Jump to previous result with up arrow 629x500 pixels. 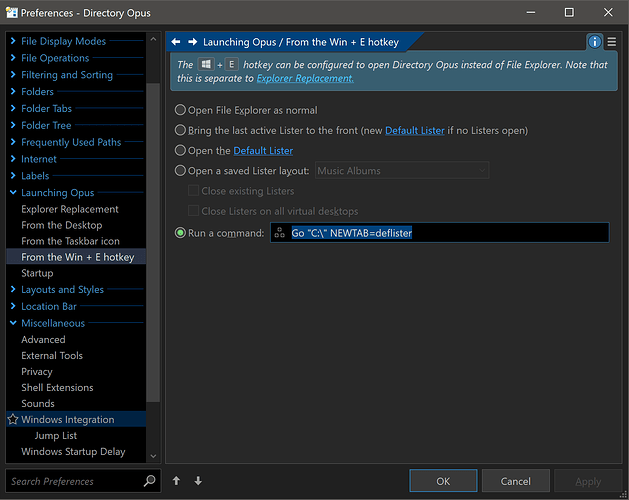[177, 480]
